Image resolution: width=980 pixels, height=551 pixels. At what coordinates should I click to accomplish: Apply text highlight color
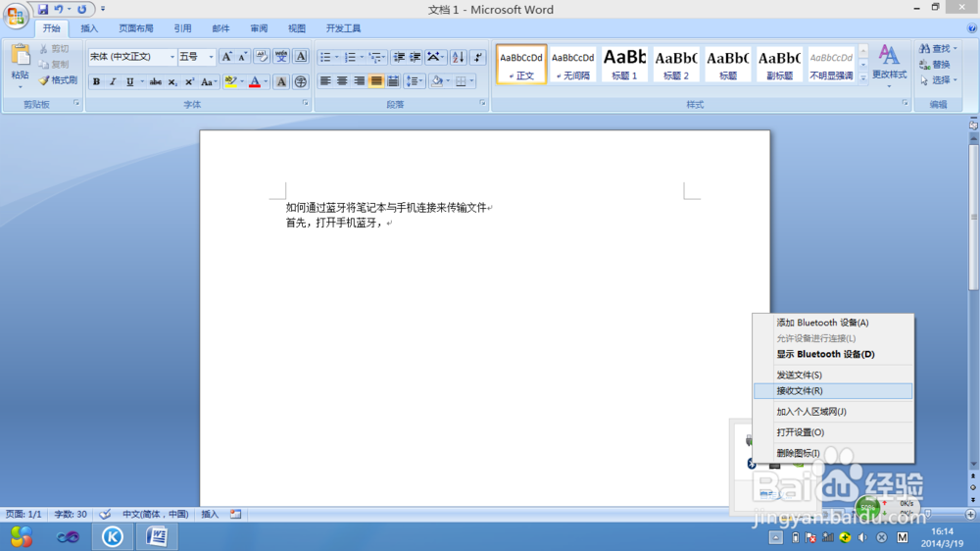coord(230,82)
